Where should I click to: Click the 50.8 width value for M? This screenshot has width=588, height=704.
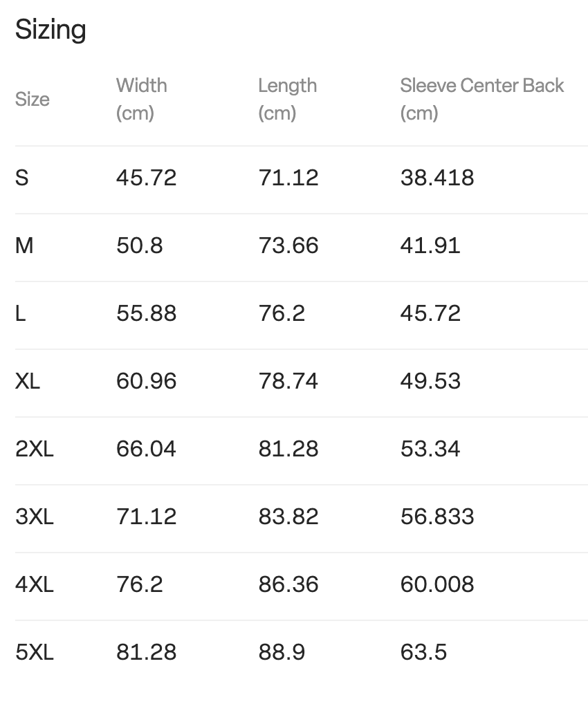coord(140,246)
